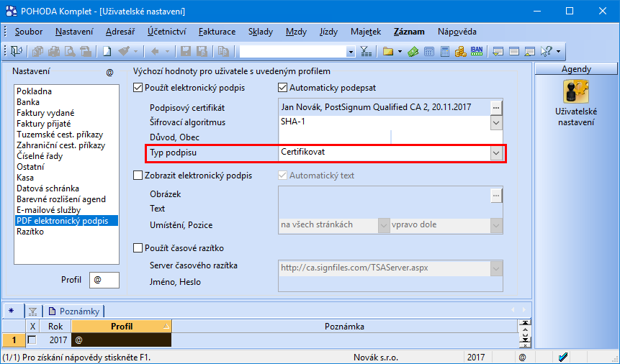Open the 'na všech stránkách' placement dropdown

tap(383, 225)
